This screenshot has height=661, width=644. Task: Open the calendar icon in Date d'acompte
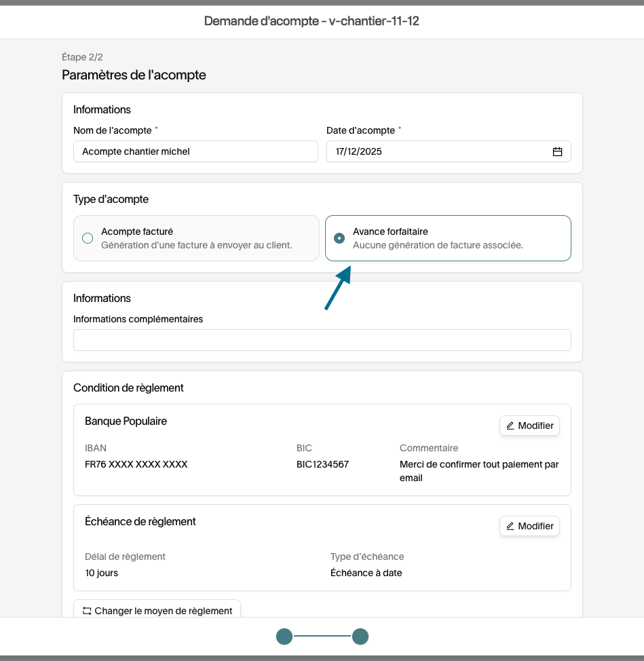coord(557,151)
